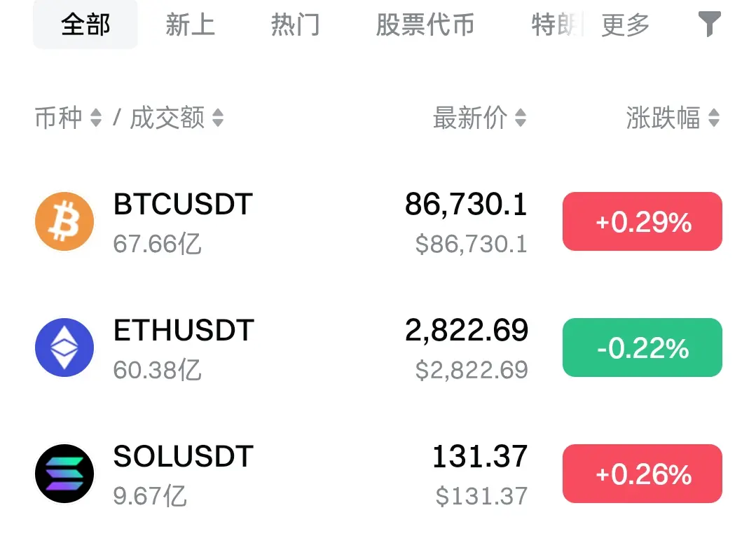Toggle ETHUSDT -0.22% change badge

click(x=642, y=348)
